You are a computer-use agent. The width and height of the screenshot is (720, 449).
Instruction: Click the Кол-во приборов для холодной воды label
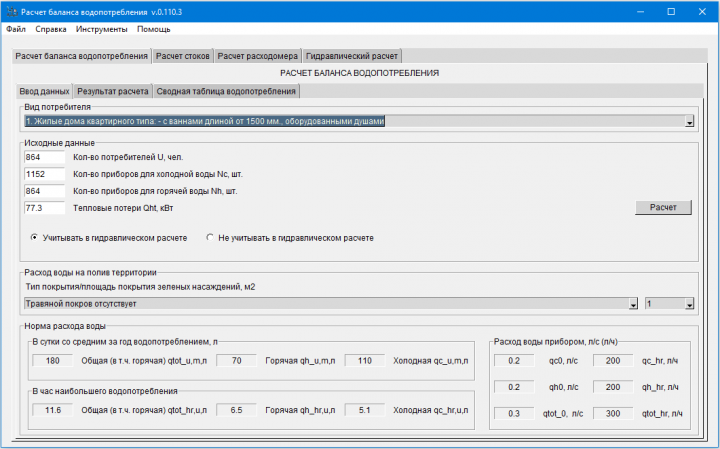[x=158, y=174]
